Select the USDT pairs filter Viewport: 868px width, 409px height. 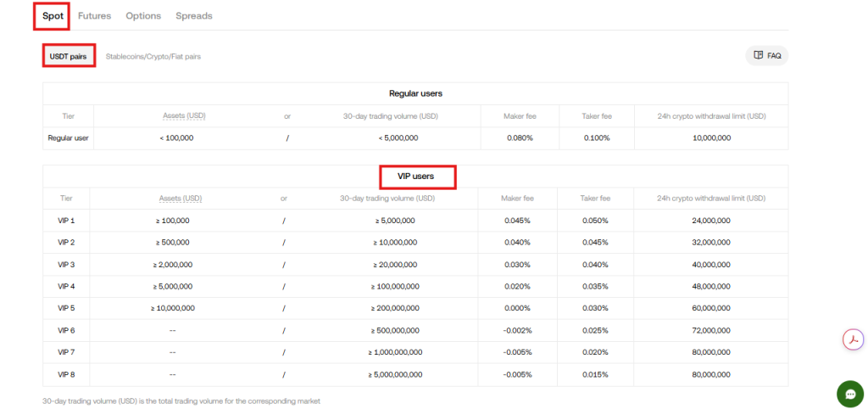69,56
